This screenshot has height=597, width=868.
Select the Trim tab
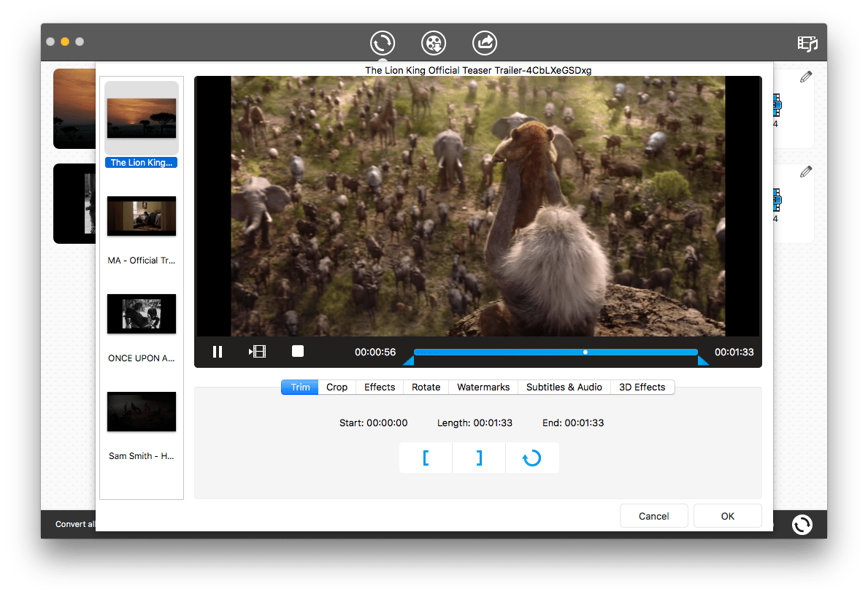[300, 388]
